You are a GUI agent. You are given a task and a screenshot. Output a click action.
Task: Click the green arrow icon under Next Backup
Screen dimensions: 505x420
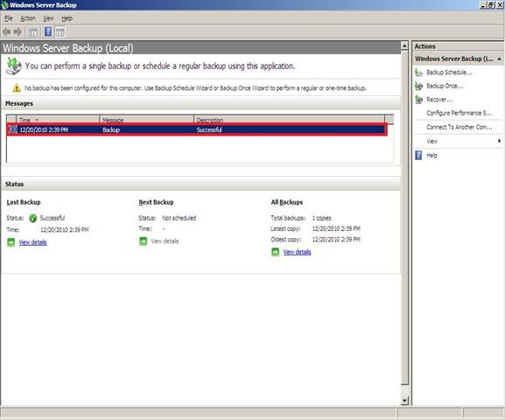pos(143,241)
